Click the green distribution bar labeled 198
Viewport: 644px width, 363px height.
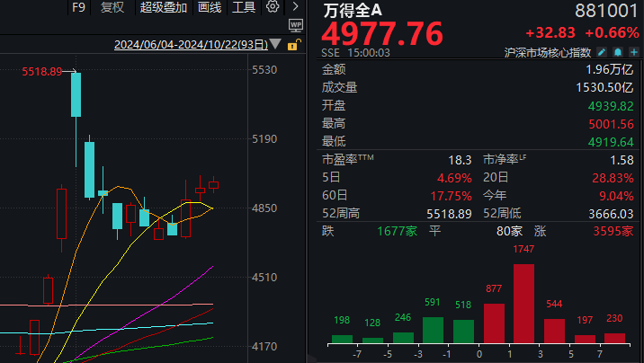pyautogui.click(x=342, y=340)
